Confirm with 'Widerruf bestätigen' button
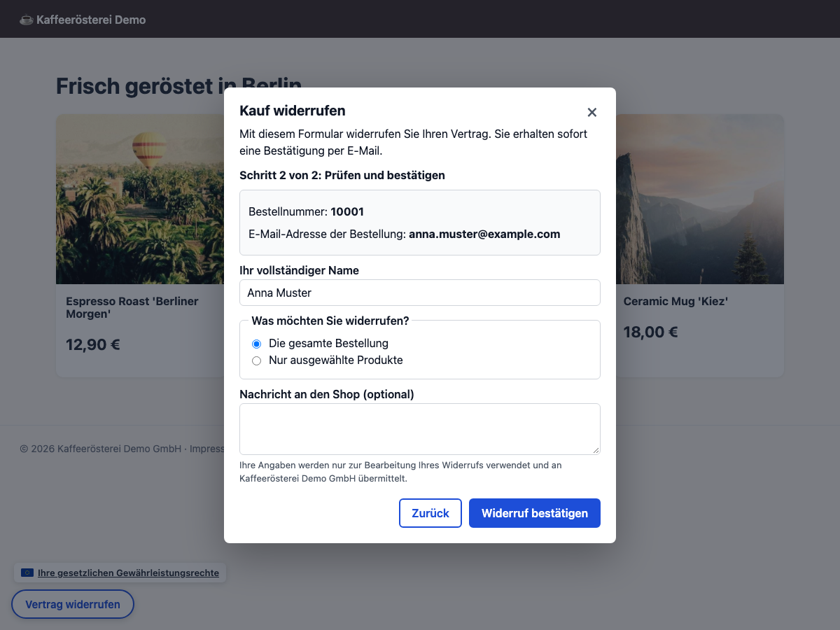Screen dimensions: 840x630 click(535, 513)
